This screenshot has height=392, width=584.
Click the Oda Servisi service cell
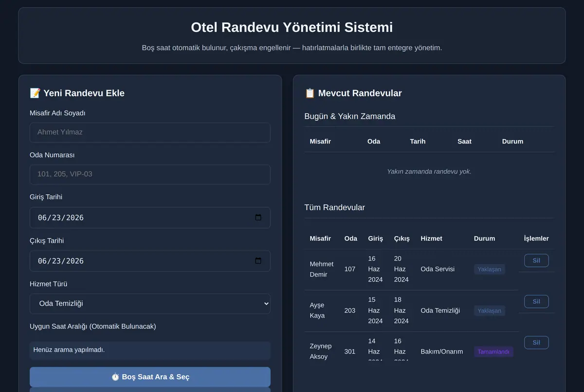[x=438, y=269]
